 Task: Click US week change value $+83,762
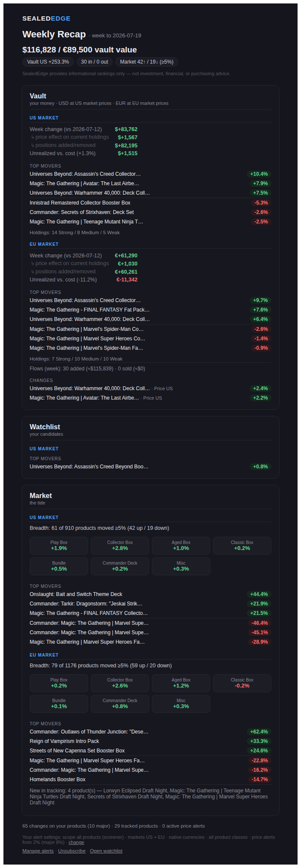(126, 129)
